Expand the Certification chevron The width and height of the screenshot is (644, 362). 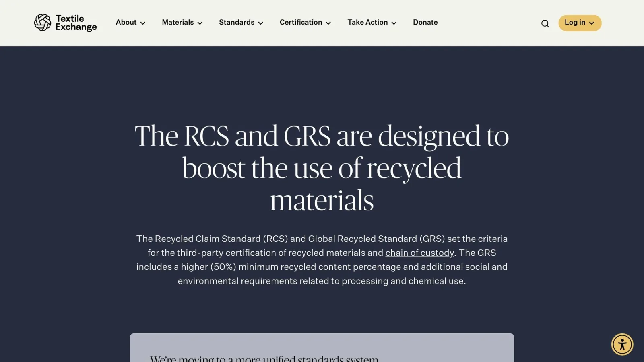(x=328, y=23)
